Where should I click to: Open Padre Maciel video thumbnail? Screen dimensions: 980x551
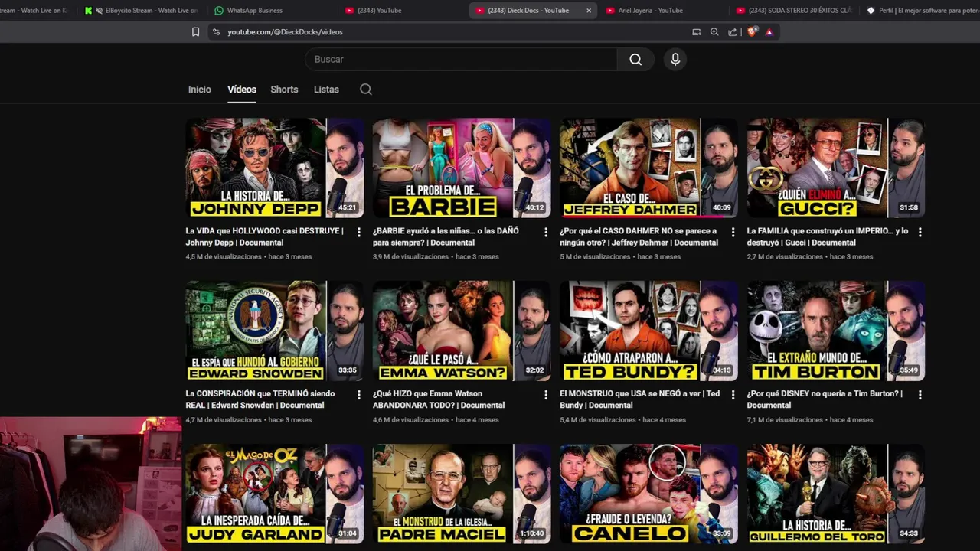pos(462,494)
